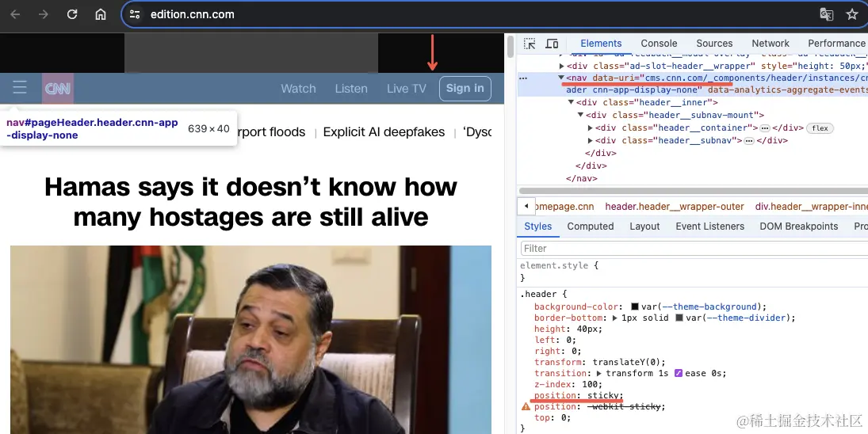The width and height of the screenshot is (868, 434).
Task: Open the Event Listeners tab
Action: 709,227
